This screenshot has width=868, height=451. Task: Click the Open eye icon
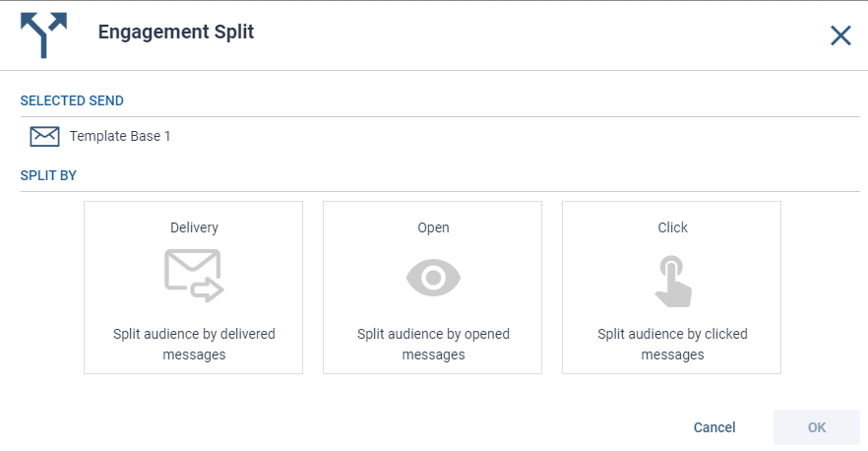[x=433, y=278]
